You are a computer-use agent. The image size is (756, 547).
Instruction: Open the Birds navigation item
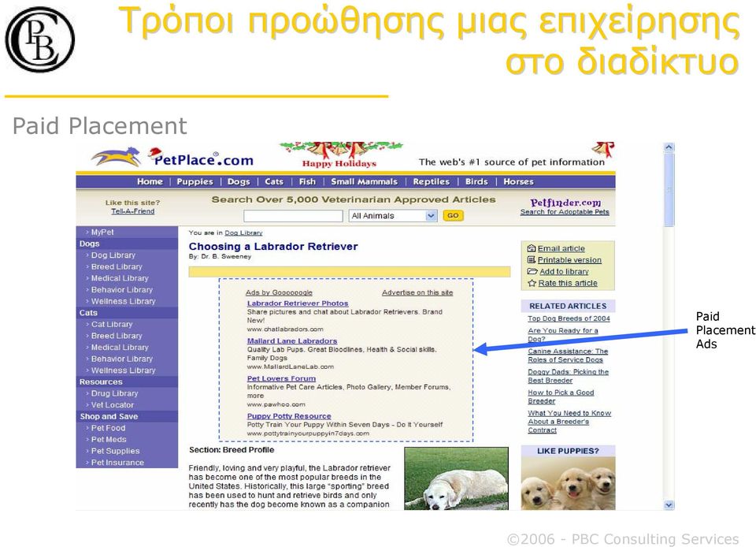(x=476, y=182)
